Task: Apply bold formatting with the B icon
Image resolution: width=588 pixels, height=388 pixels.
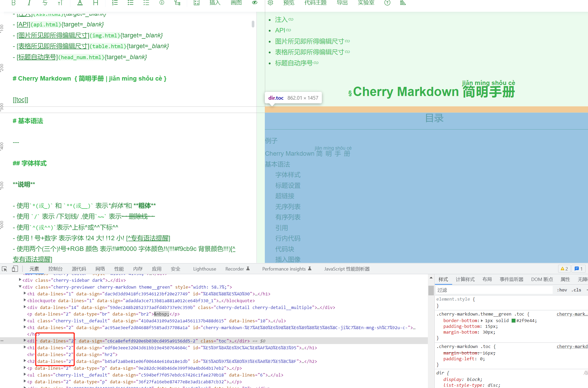Action: click(13, 3)
